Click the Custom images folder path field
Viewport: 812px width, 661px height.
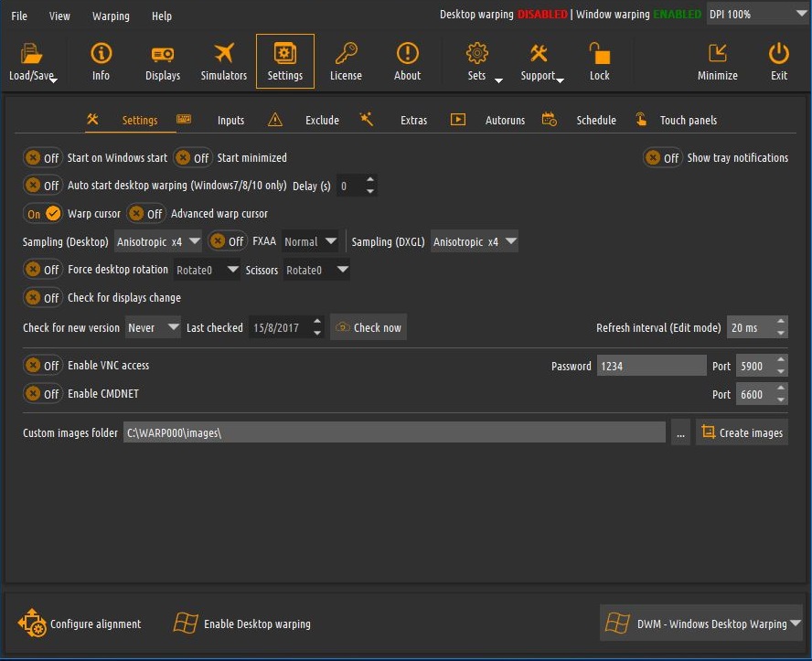[394, 432]
